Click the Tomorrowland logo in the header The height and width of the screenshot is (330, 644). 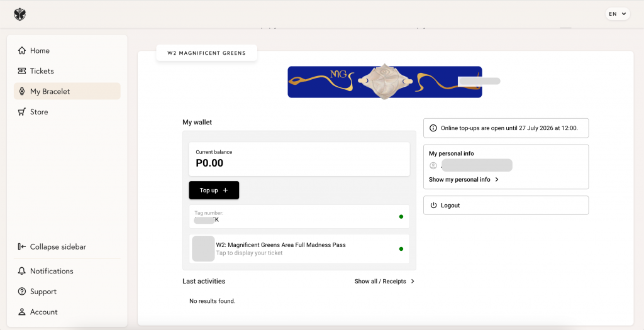[x=19, y=14]
